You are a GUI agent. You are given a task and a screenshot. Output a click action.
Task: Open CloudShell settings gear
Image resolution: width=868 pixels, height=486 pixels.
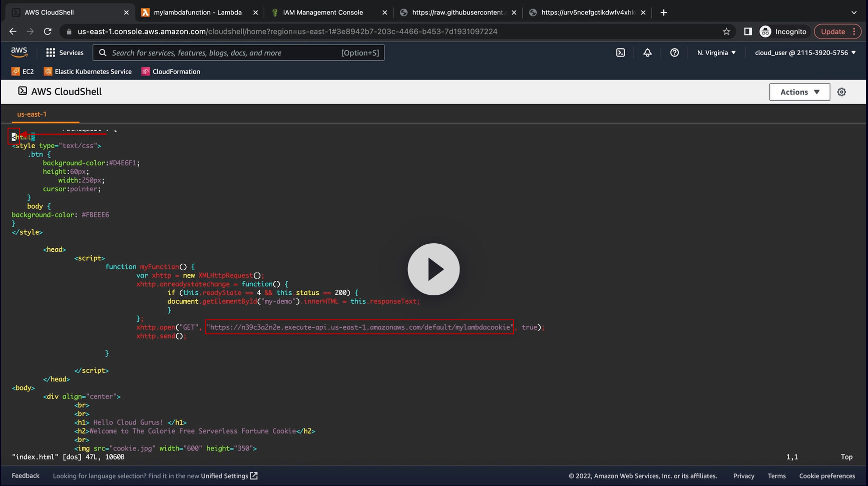841,92
